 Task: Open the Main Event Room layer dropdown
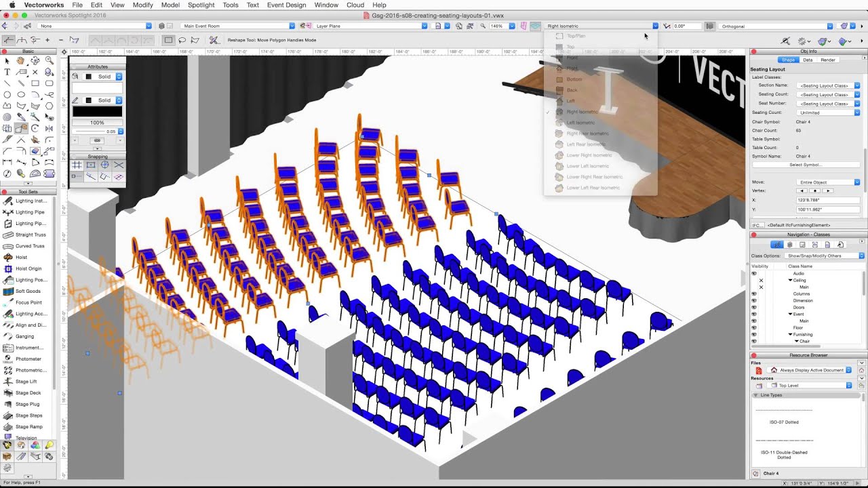[238, 26]
